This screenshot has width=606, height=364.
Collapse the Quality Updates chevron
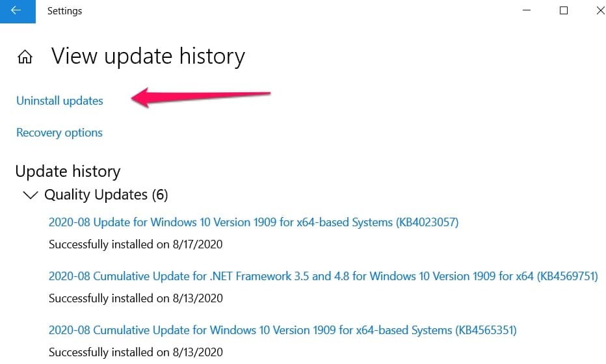coord(31,195)
